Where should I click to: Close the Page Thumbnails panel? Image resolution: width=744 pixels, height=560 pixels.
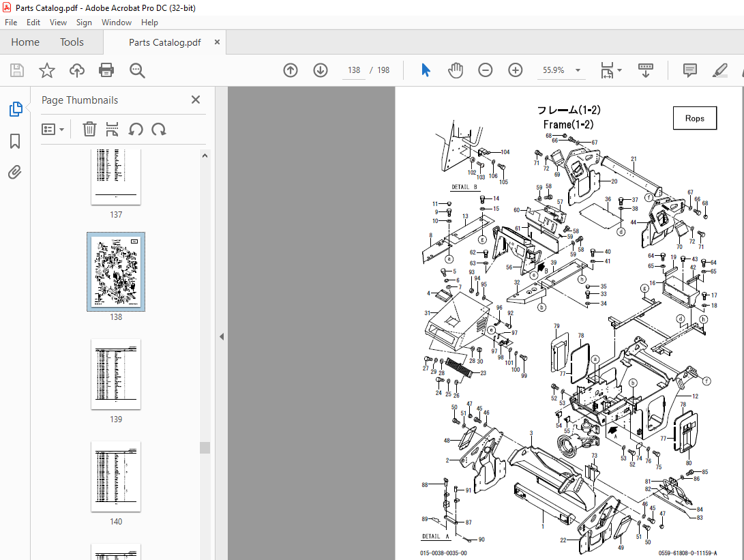point(196,100)
